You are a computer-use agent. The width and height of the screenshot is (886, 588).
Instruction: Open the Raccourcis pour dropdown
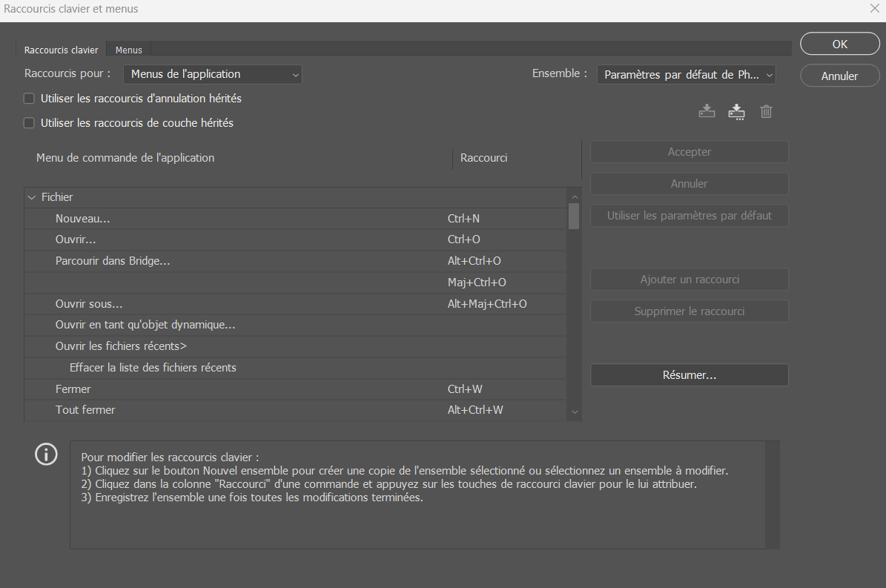pyautogui.click(x=213, y=74)
